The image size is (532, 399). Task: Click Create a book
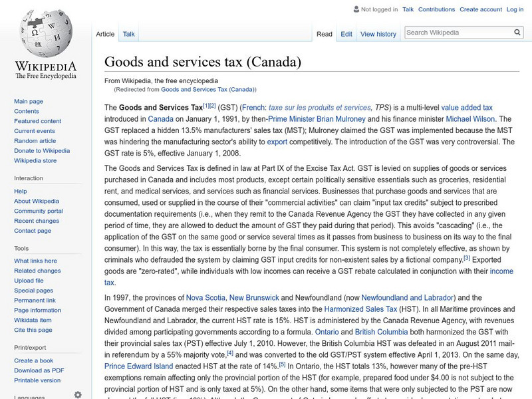click(34, 360)
